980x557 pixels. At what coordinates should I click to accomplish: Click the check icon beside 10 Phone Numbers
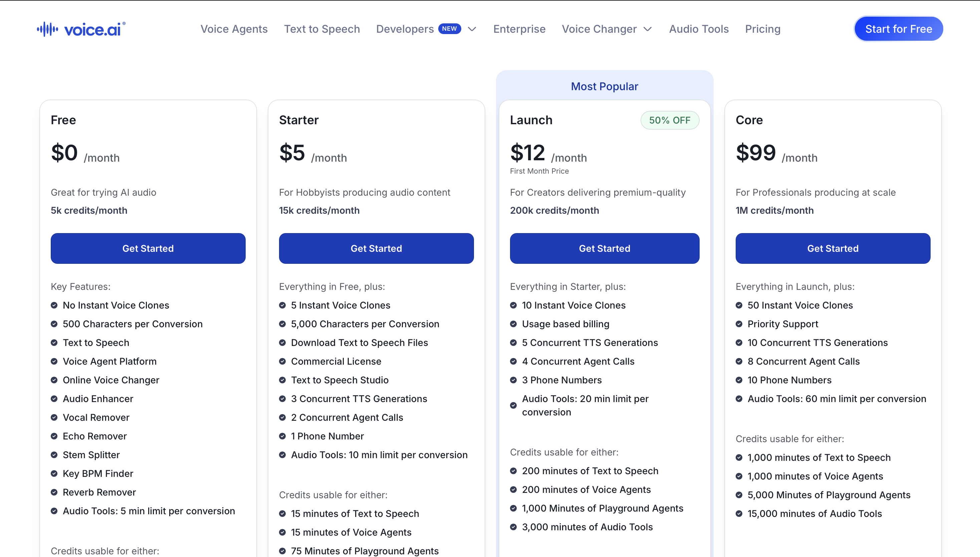[739, 380]
